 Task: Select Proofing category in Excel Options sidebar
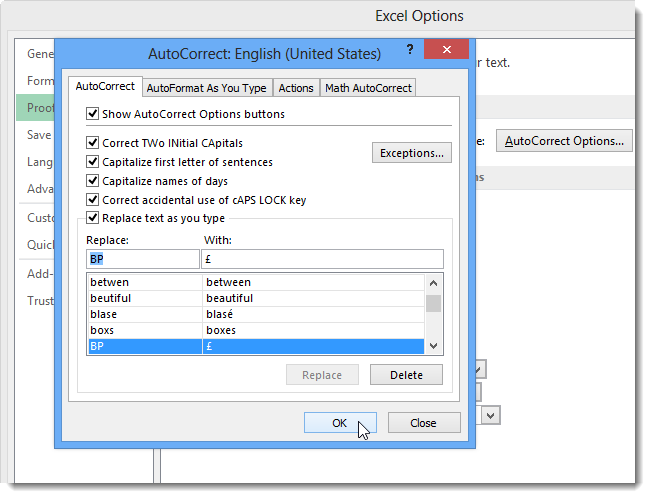click(x=36, y=108)
